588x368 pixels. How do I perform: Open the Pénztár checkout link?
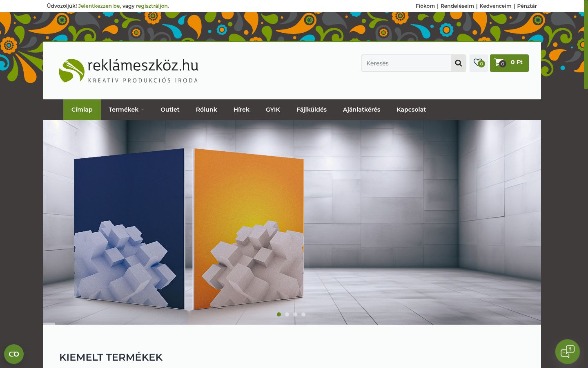coord(527,6)
